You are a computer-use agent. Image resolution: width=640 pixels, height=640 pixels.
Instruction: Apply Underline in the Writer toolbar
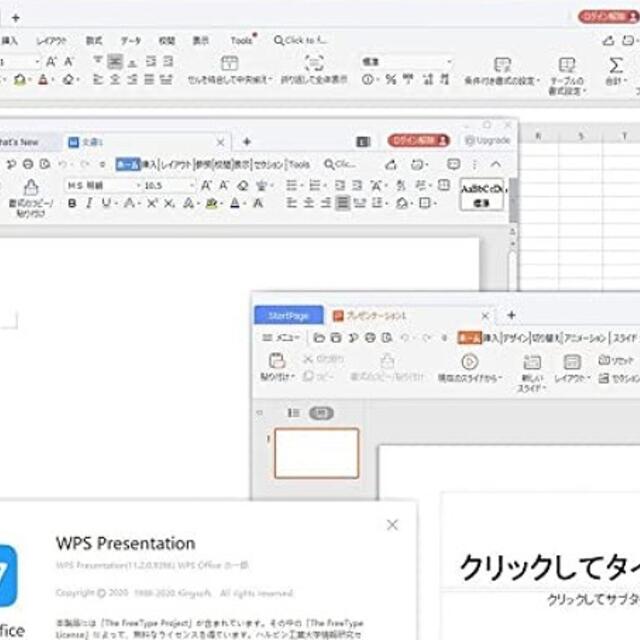coord(106,203)
